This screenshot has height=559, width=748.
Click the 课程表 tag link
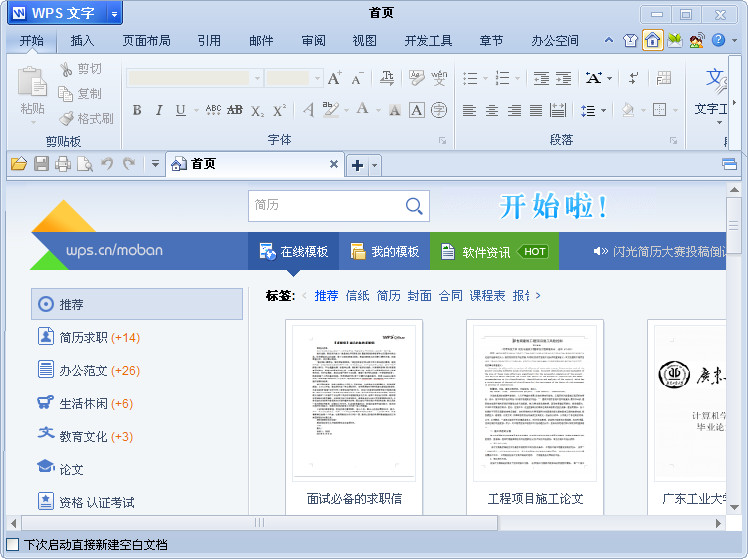click(487, 296)
